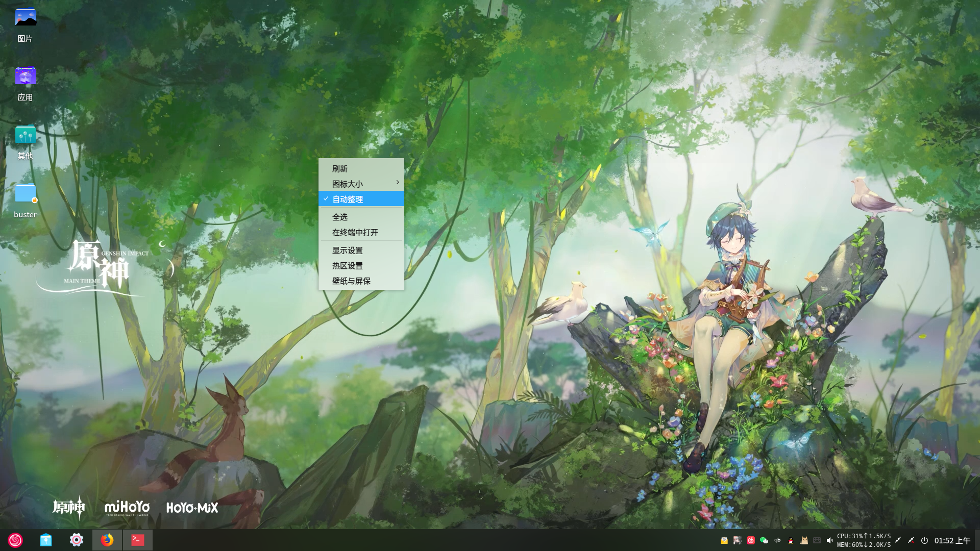The image size is (980, 551).
Task: Open 热区设置 from context menu
Action: pyautogui.click(x=361, y=265)
